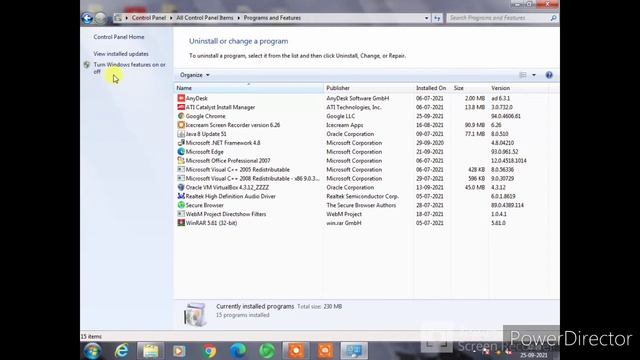This screenshot has width=640, height=360.
Task: Click the 94.0.4606.61 version cell
Action: click(x=506, y=116)
